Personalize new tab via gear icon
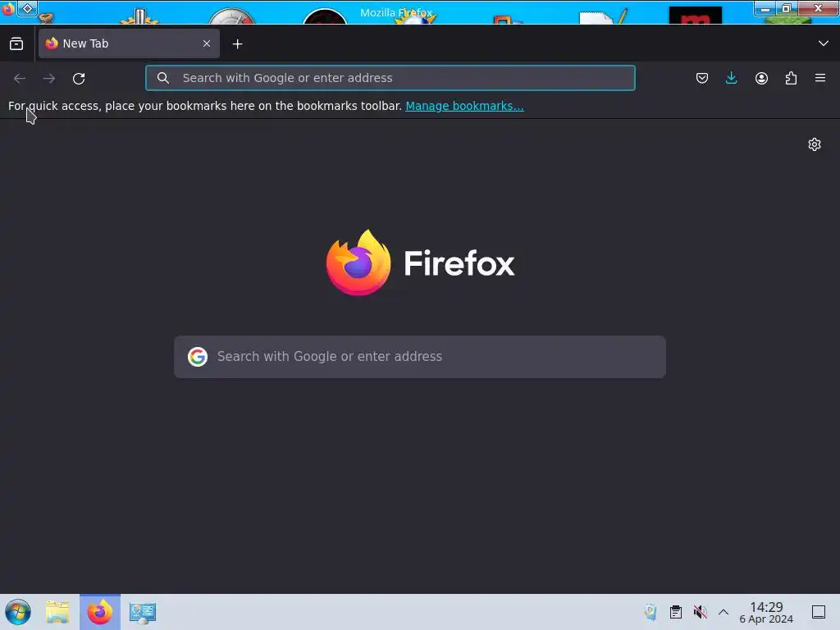The width and height of the screenshot is (840, 630). click(815, 144)
